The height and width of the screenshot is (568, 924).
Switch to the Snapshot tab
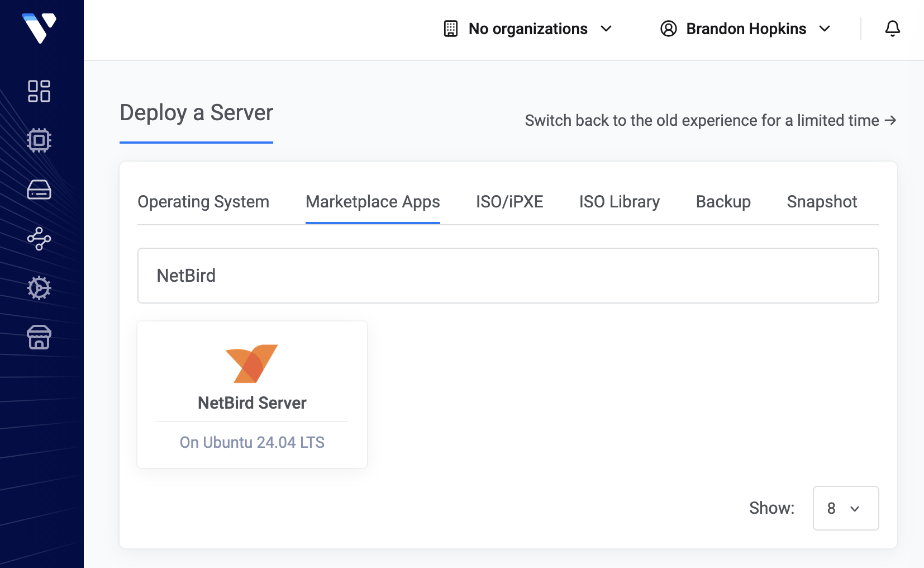click(822, 202)
